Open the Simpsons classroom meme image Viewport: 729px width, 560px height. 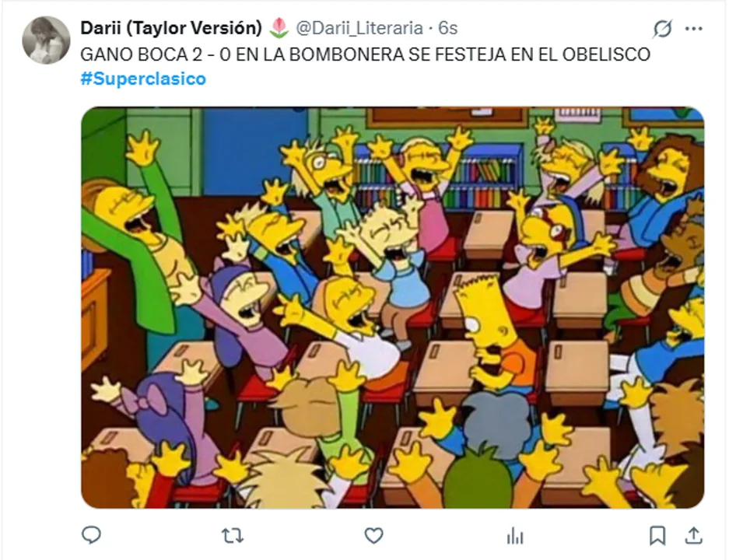[x=392, y=307]
